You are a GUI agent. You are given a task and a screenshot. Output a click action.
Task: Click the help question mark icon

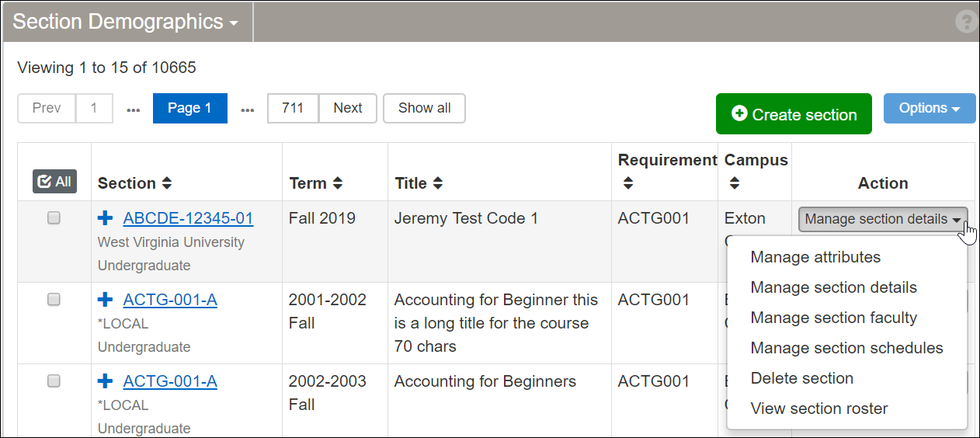[x=966, y=22]
